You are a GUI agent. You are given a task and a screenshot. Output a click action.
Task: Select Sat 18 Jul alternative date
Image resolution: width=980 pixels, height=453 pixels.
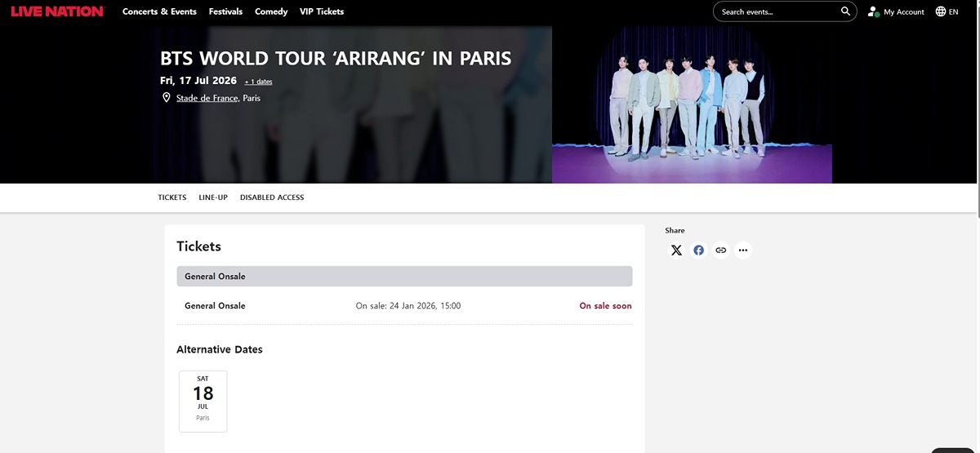tap(203, 401)
